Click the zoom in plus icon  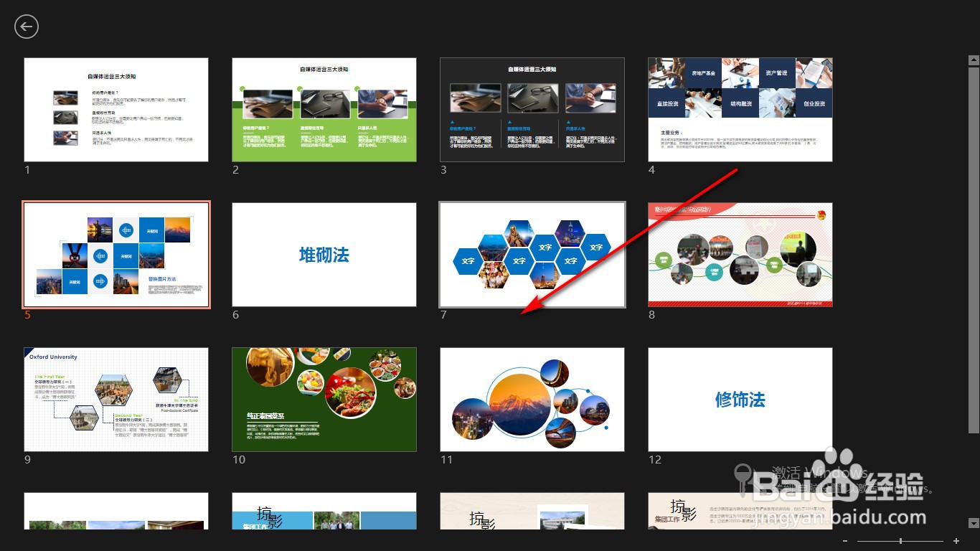coord(956,541)
